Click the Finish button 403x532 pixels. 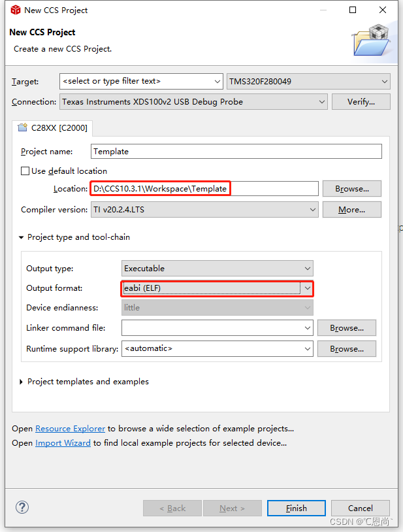click(x=297, y=508)
